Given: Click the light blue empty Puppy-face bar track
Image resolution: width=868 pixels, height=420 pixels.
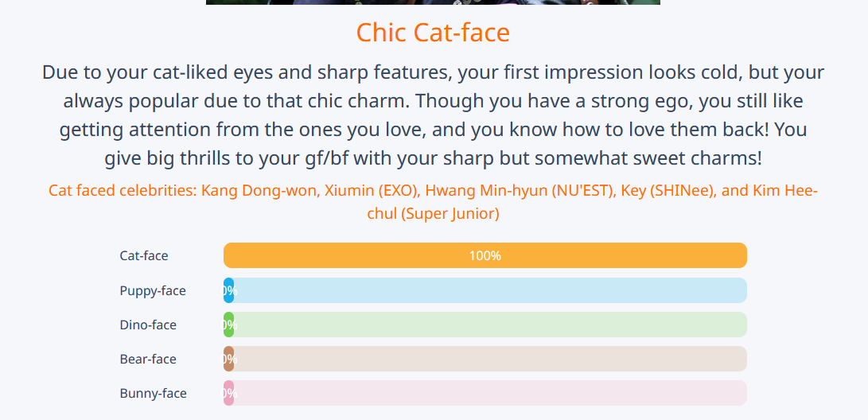Looking at the screenshot, I should point(489,290).
